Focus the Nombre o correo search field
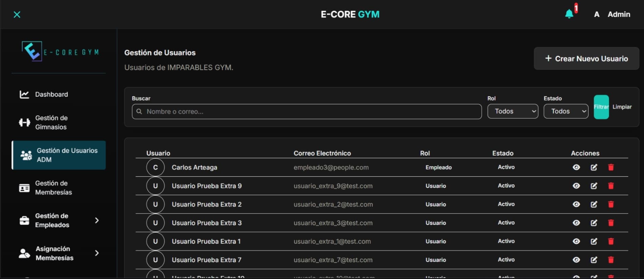Viewport: 644px width, 279px height. [307, 112]
